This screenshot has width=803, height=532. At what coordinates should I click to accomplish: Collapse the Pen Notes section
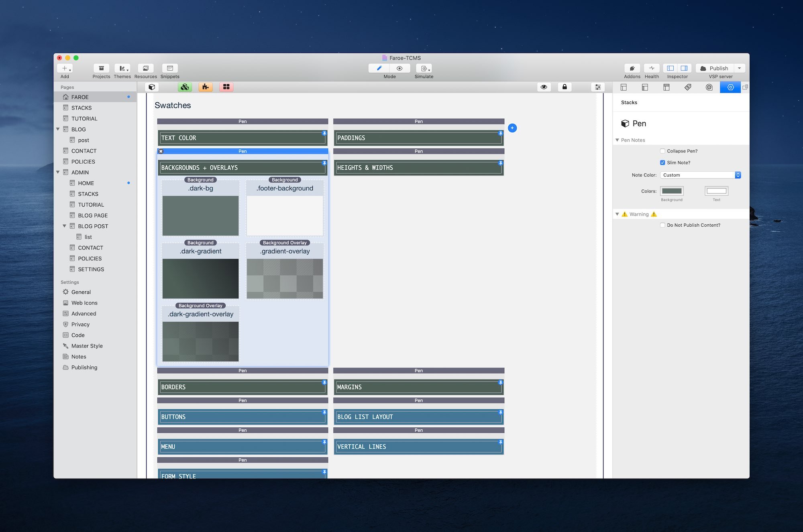tap(617, 140)
